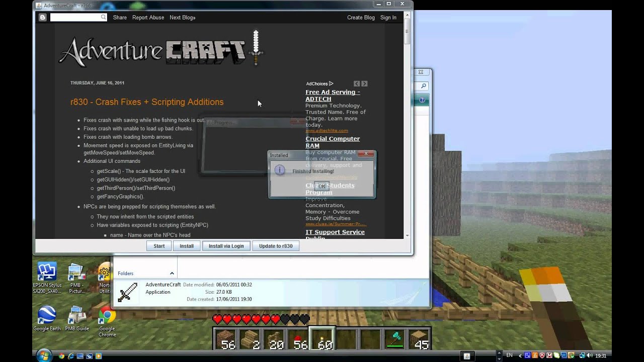Click scrollbar up arrow in launcher
This screenshot has height=362, width=644.
point(407,16)
